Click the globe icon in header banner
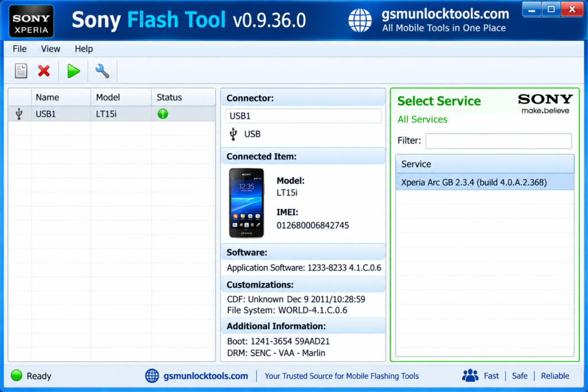Image resolution: width=588 pixels, height=392 pixels. tap(359, 20)
